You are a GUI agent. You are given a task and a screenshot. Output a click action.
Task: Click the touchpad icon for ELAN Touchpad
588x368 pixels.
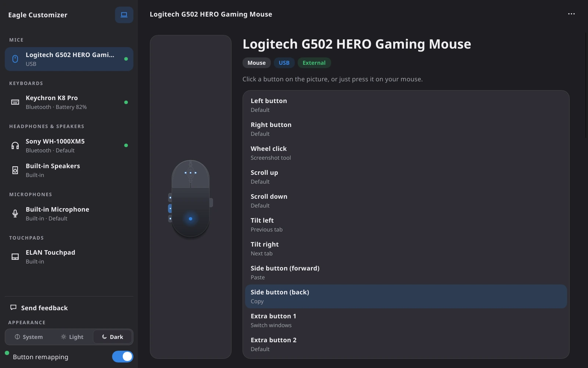tap(15, 256)
